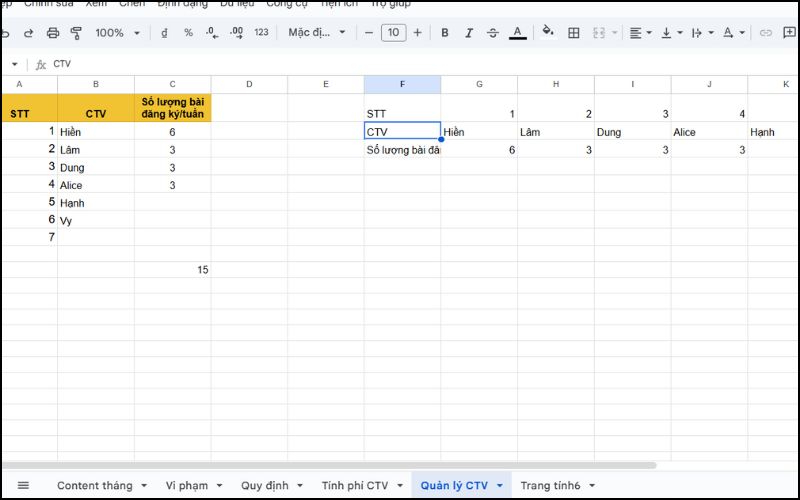The width and height of the screenshot is (800, 500).
Task: Format as currency with đ icon
Action: tap(164, 33)
